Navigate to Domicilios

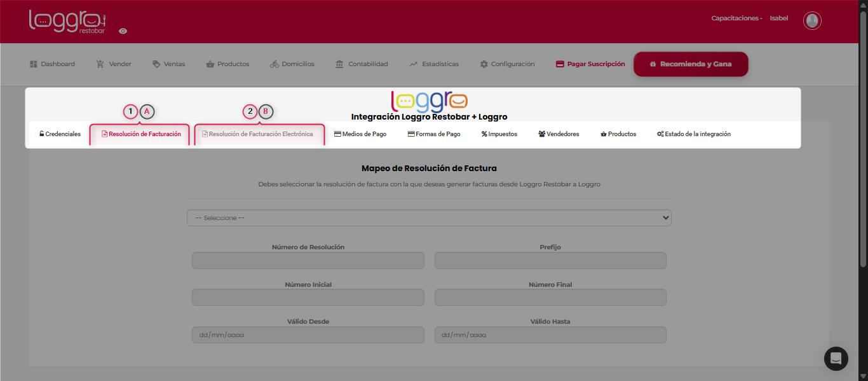point(292,64)
